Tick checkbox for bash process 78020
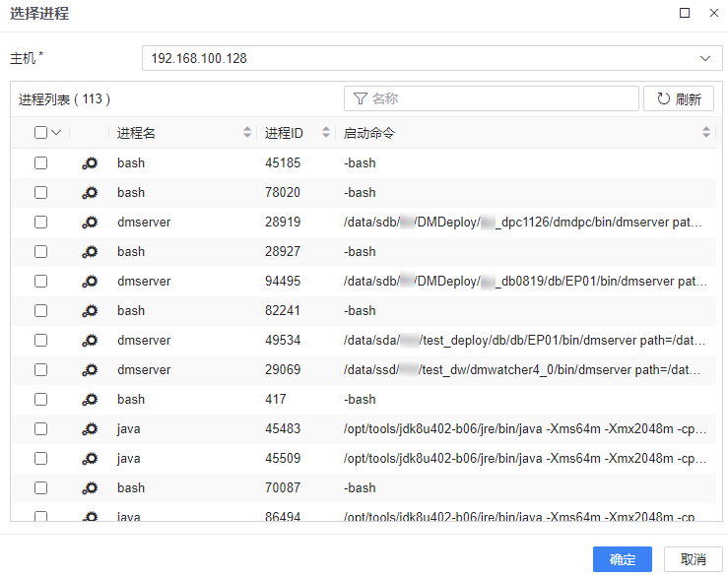 (40, 193)
